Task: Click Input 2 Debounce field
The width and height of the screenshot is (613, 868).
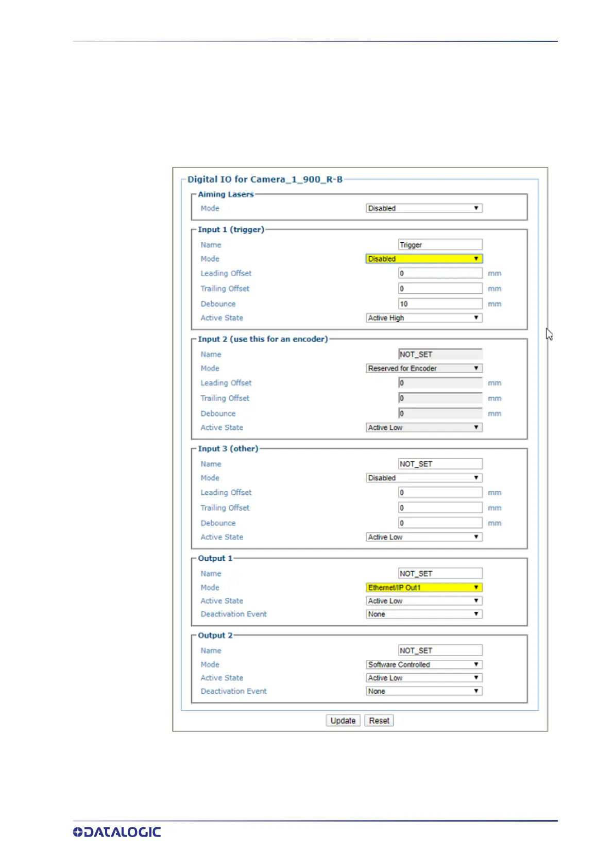Action: click(x=440, y=413)
